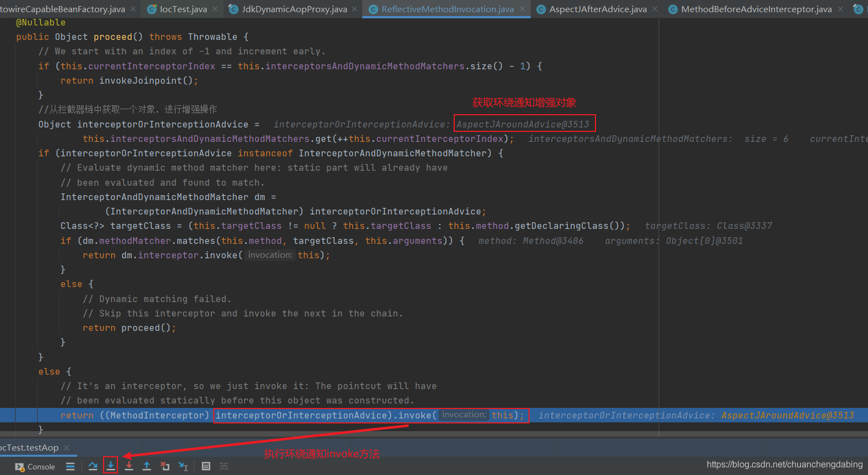Close the JdkDynamicAopProxy.java editor tab
This screenshot has width=868, height=475.
click(355, 9)
